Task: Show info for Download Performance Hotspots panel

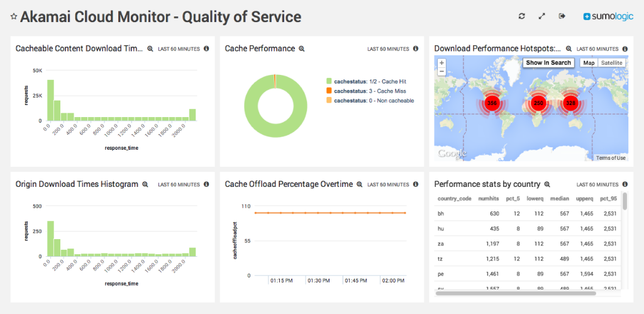Action: [x=625, y=48]
